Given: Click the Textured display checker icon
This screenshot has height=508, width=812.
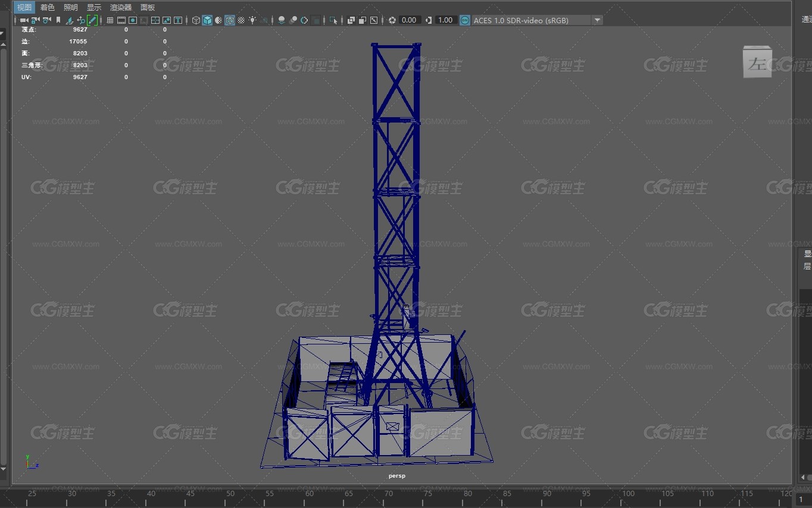Looking at the screenshot, I should pyautogui.click(x=241, y=20).
